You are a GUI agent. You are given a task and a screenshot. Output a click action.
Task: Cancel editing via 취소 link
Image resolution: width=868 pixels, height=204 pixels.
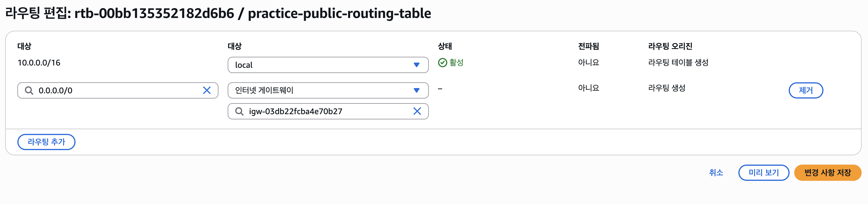(x=716, y=173)
